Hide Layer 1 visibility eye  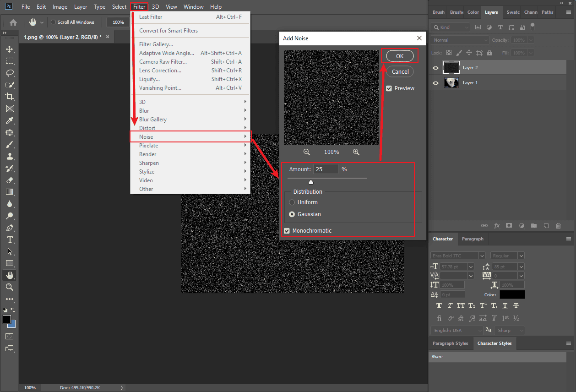[435, 83]
